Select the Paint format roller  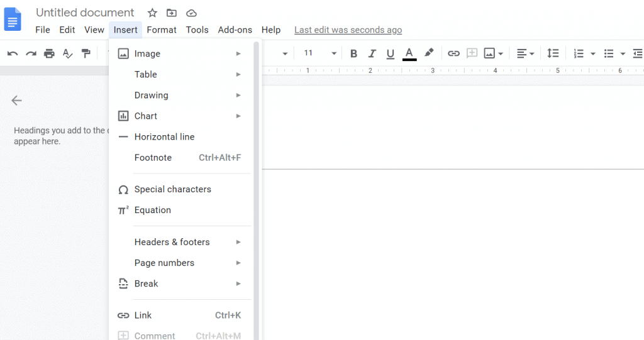86,53
